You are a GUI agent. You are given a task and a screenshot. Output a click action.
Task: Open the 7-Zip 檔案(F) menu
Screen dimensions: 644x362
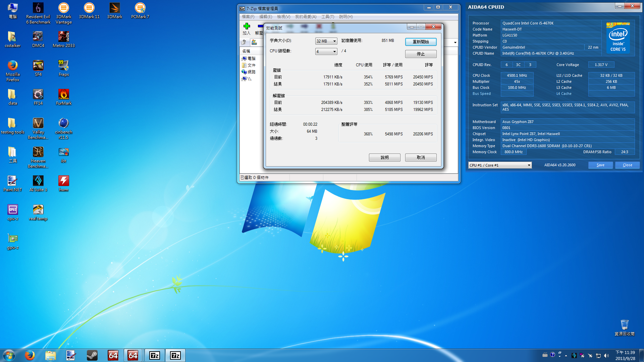(248, 17)
